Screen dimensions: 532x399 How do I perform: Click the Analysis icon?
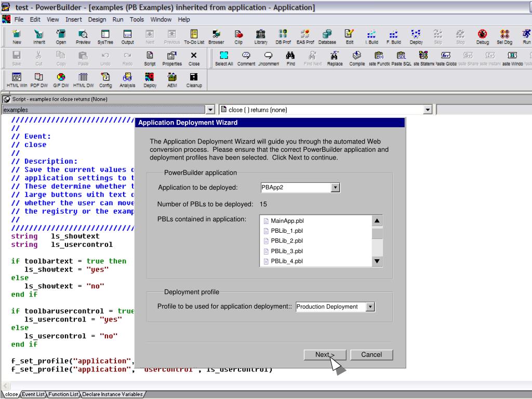[128, 81]
